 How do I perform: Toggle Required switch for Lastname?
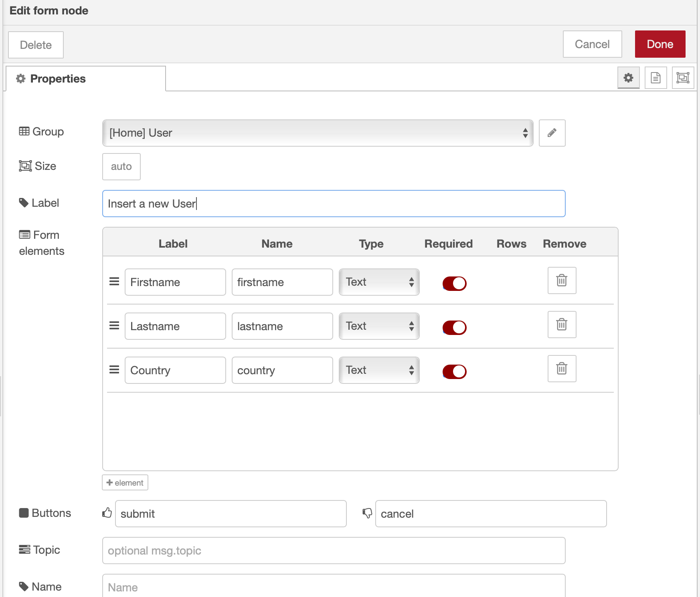coord(454,327)
